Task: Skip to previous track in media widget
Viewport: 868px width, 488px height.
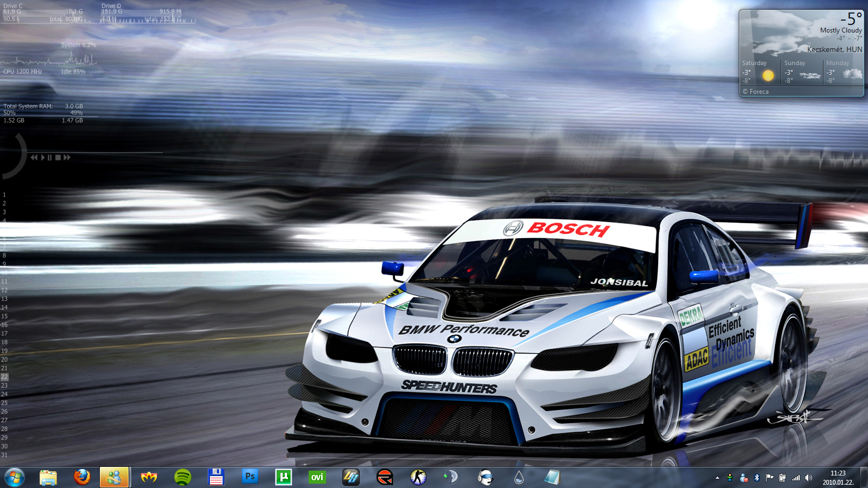Action: (34, 157)
